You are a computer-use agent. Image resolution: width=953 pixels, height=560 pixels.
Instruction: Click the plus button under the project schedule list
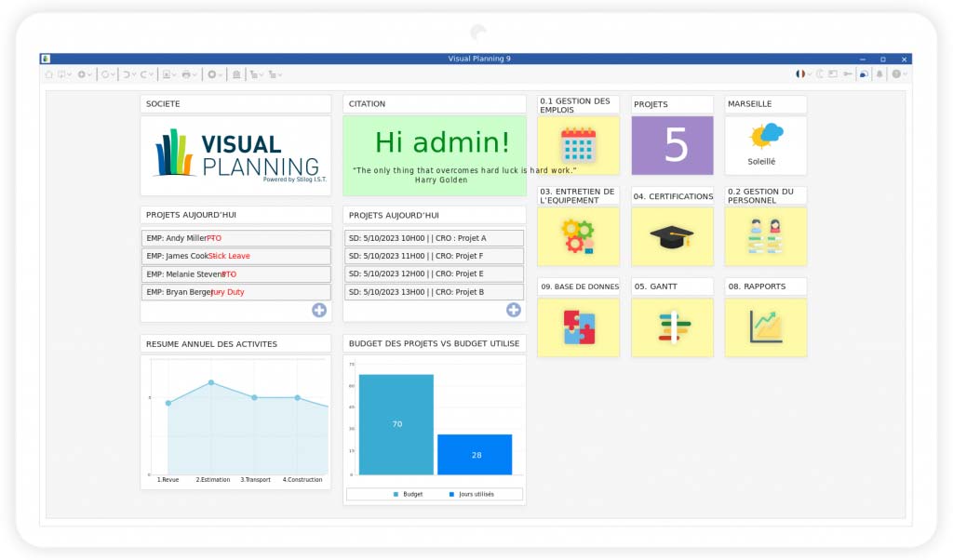pyautogui.click(x=513, y=310)
